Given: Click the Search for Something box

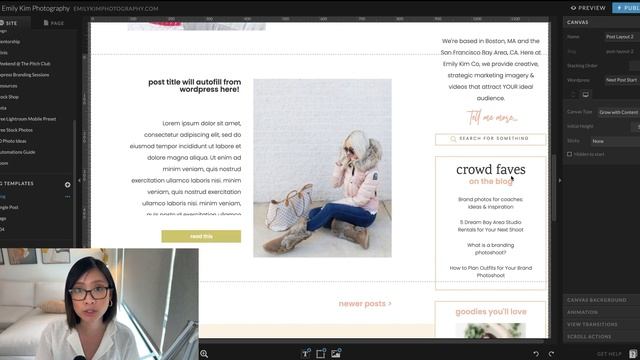Looking at the screenshot, I should (491, 139).
